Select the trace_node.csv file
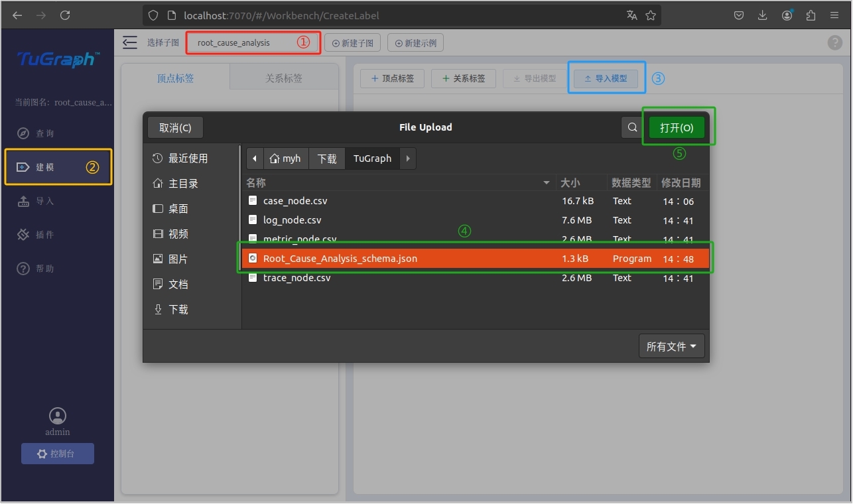This screenshot has height=504, width=853. (x=296, y=278)
